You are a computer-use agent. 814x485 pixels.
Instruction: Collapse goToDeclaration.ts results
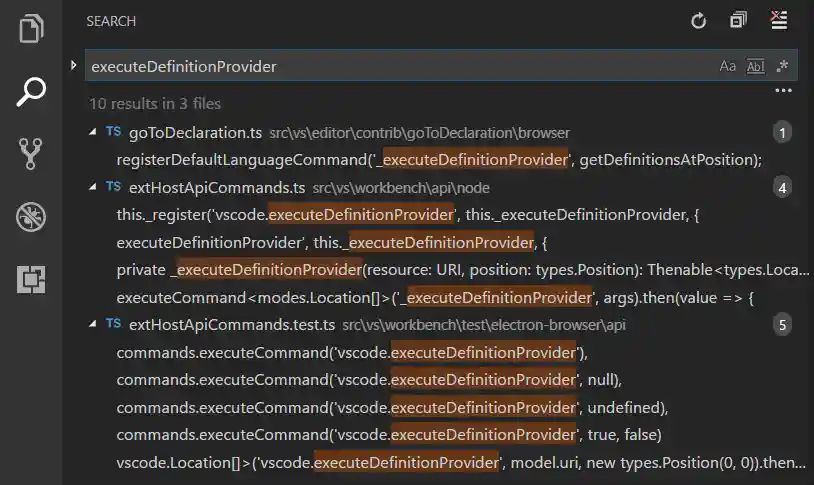[92, 132]
